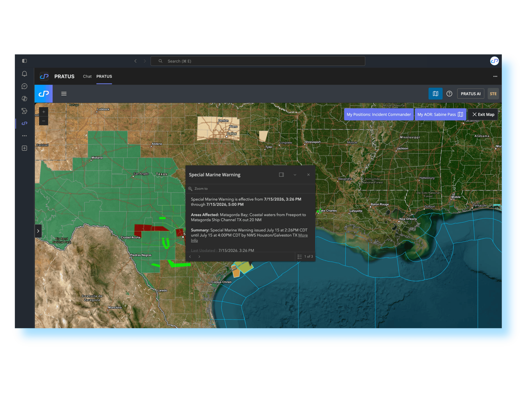
Task: Dock the Special Marine Warning popup
Action: (x=281, y=175)
